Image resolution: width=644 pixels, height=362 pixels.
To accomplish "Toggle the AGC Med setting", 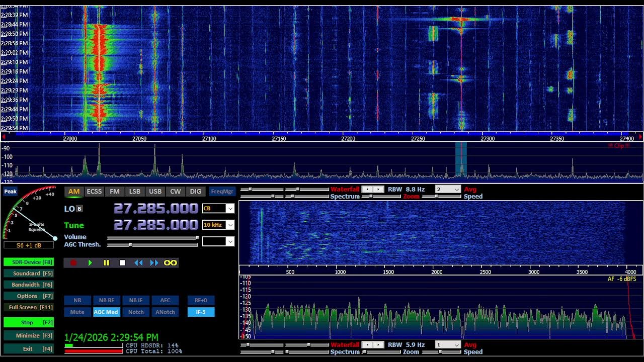I will pos(107,312).
